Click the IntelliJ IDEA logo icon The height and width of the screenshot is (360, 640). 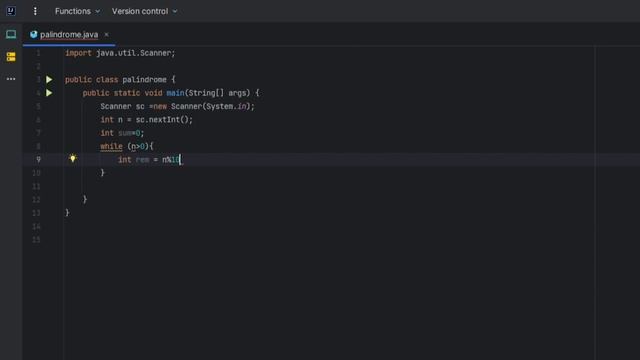click(x=11, y=11)
